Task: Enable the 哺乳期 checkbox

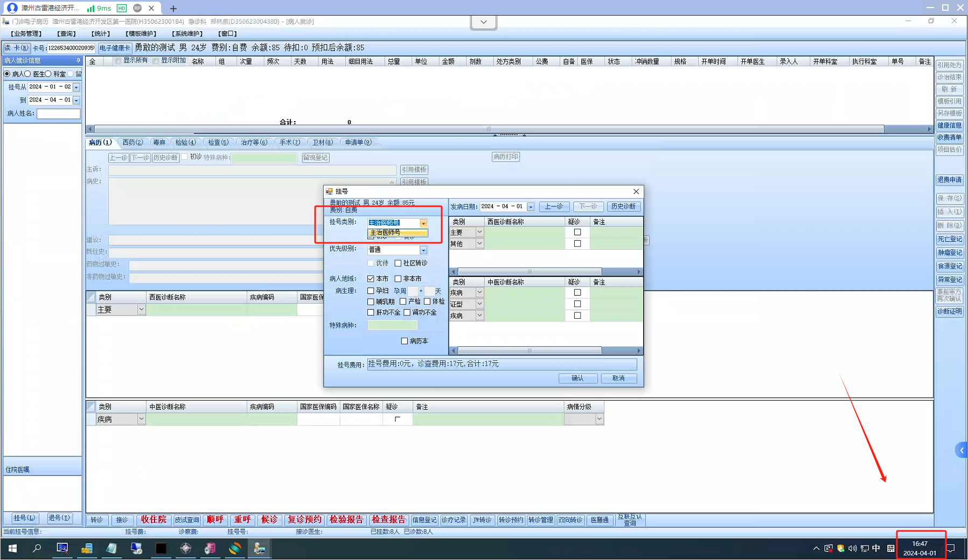Action: [371, 302]
